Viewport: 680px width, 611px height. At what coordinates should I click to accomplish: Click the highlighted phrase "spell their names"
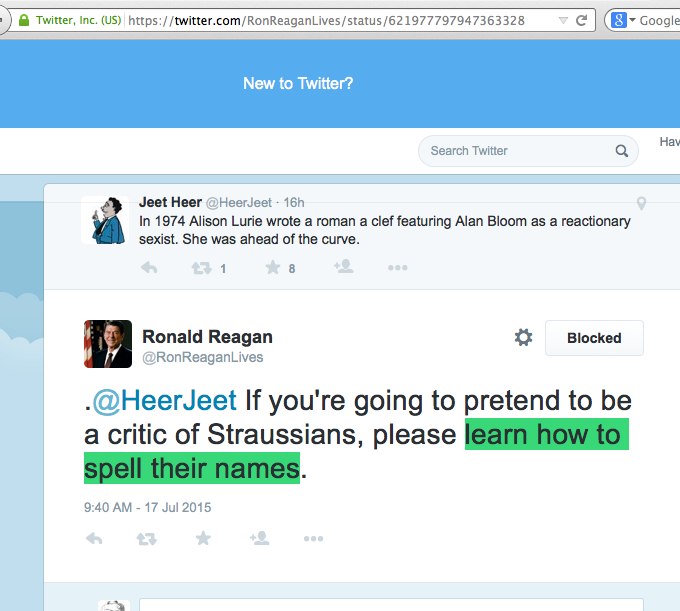tap(192, 468)
